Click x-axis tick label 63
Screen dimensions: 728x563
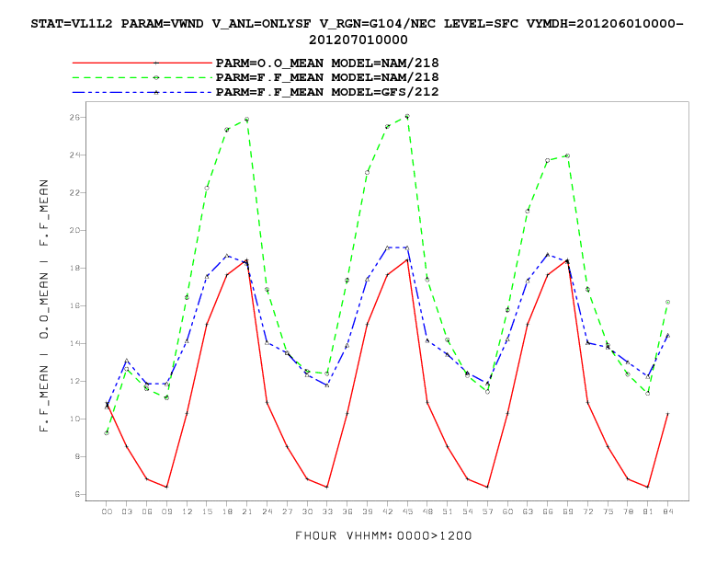(528, 511)
